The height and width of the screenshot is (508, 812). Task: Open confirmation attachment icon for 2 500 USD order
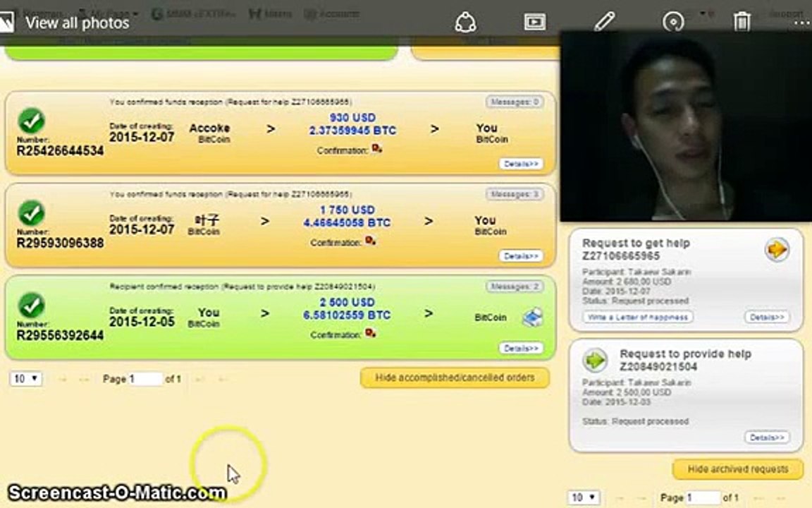(x=370, y=333)
